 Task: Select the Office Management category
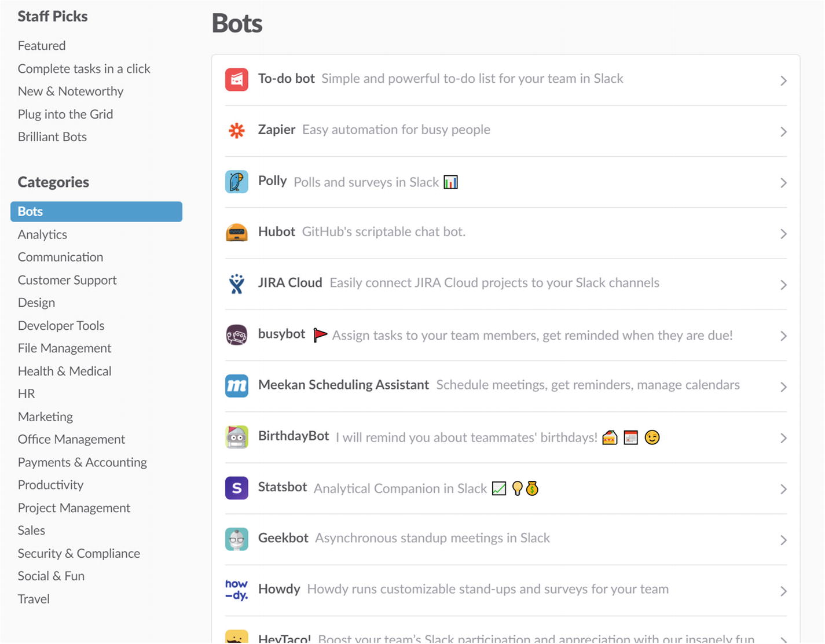[x=71, y=439]
